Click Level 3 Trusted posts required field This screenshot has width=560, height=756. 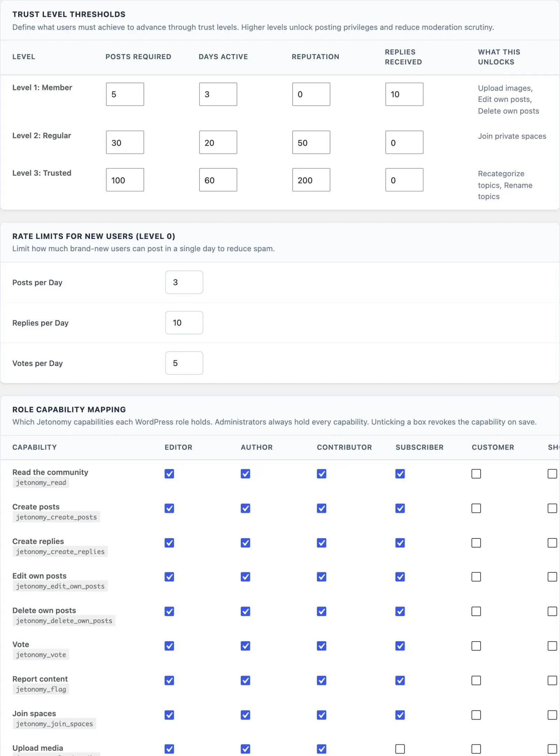tap(125, 180)
